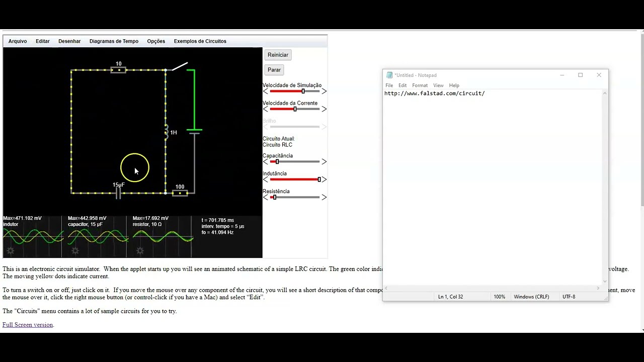Click the capacitor scope waveform

(98, 236)
